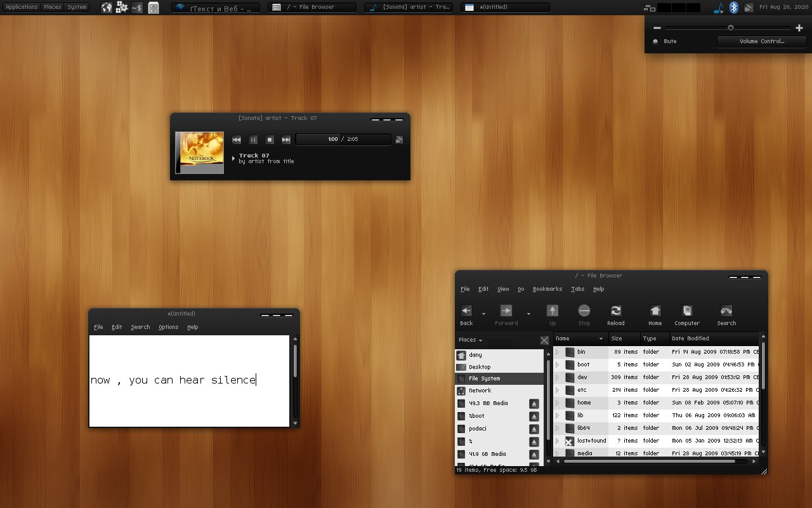Eject the 49.3 MB Media volume
This screenshot has height=508, width=812.
click(x=534, y=403)
